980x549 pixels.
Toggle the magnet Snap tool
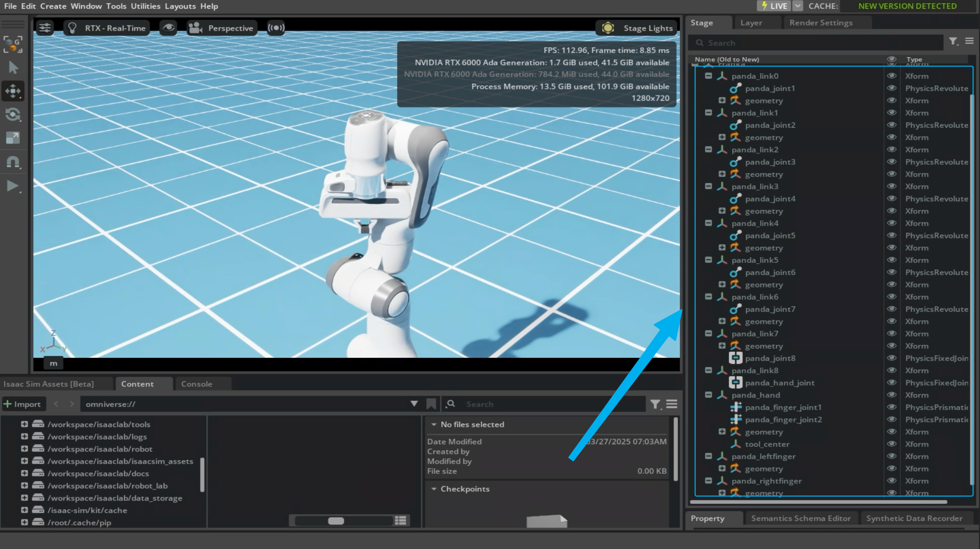[x=13, y=162]
